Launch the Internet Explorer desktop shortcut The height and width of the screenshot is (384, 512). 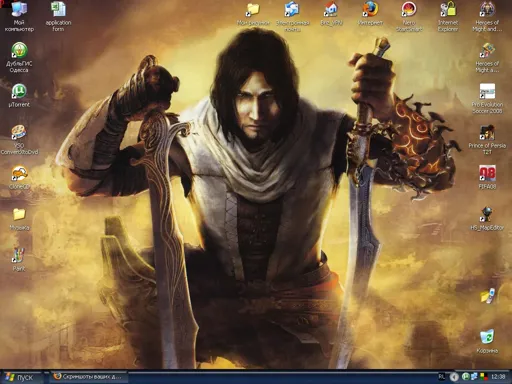pyautogui.click(x=448, y=16)
